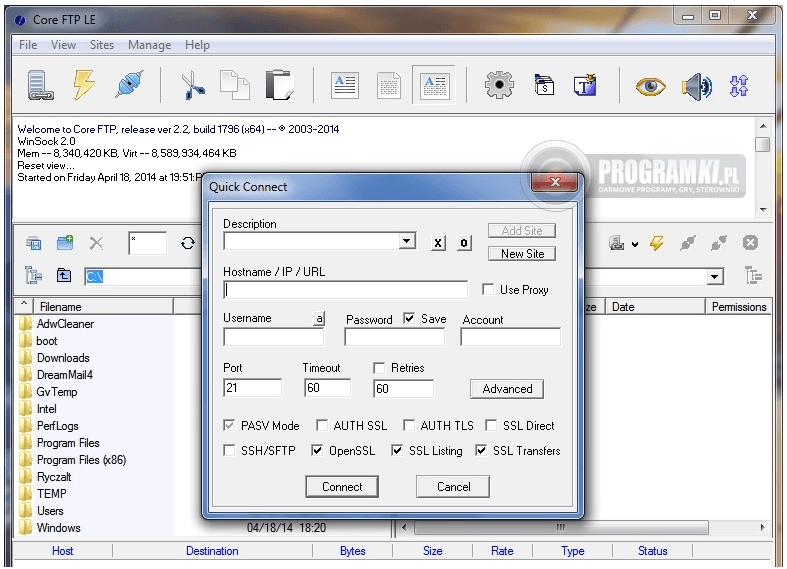This screenshot has height=569, width=787.
Task: Select the Cut scissors icon
Action: click(192, 85)
